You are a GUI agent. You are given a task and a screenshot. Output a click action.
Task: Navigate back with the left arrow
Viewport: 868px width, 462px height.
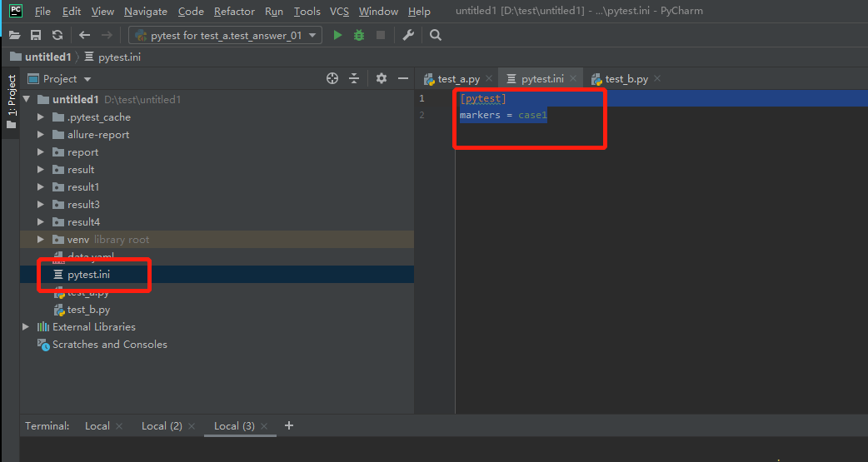point(84,36)
